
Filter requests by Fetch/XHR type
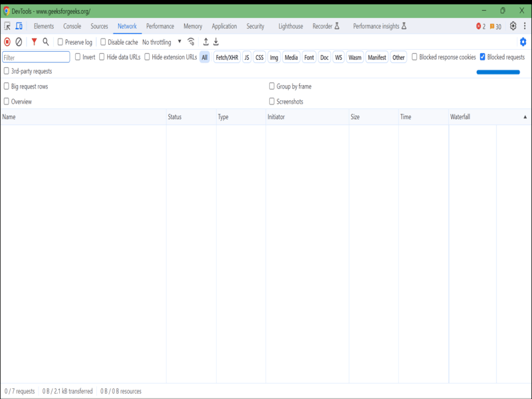[227, 58]
